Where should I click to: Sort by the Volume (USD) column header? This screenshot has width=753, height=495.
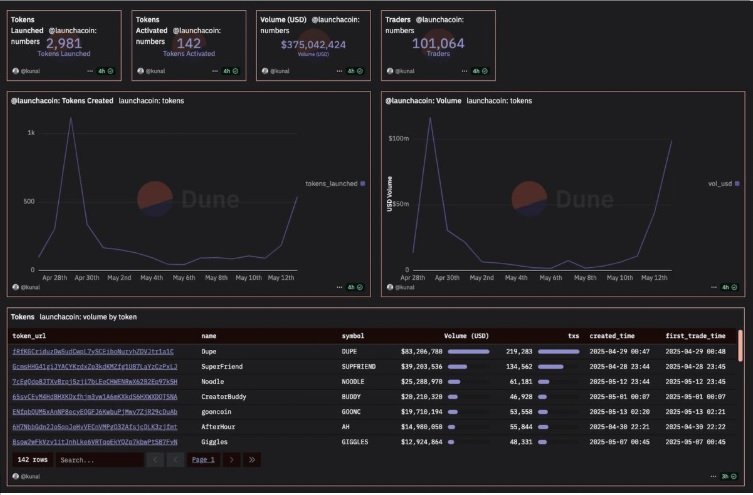[x=466, y=336]
